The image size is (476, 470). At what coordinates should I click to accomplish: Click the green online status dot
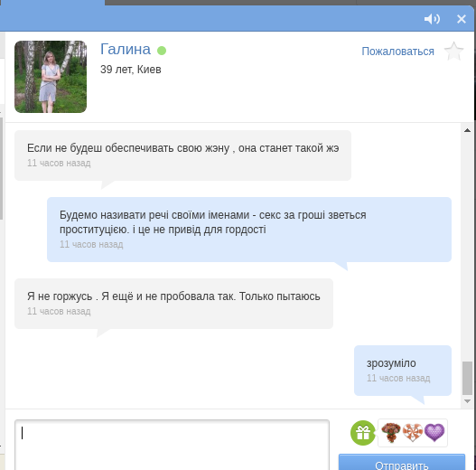pyautogui.click(x=162, y=51)
